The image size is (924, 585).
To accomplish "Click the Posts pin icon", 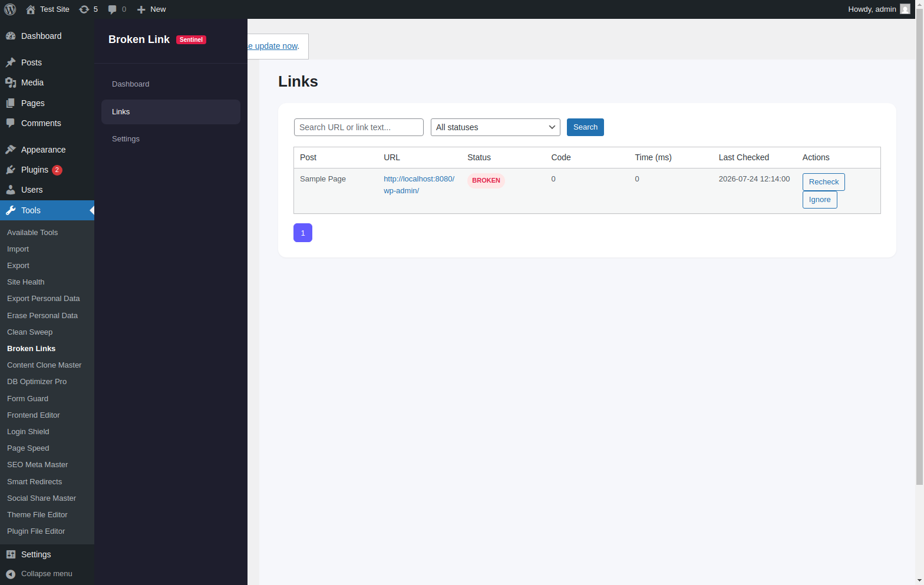I will point(11,62).
